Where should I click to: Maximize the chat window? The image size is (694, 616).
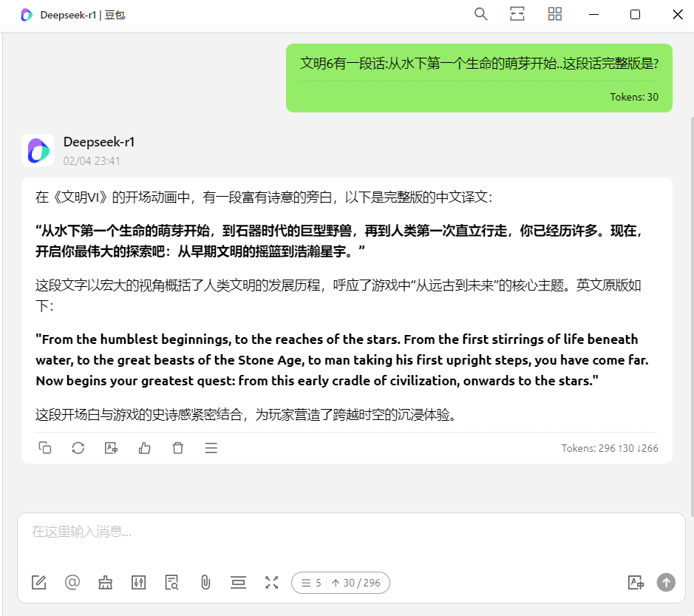(x=635, y=14)
